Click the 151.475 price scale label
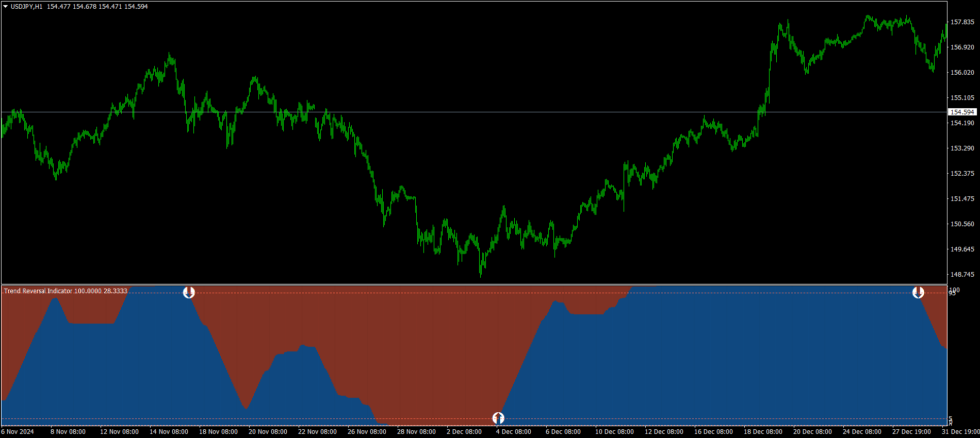980x438 pixels. pos(962,199)
